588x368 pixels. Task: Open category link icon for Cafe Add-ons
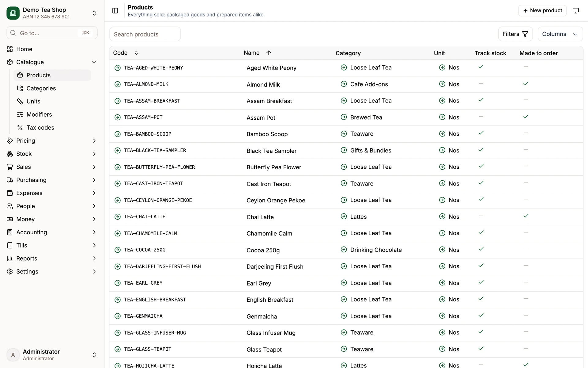coord(344,84)
